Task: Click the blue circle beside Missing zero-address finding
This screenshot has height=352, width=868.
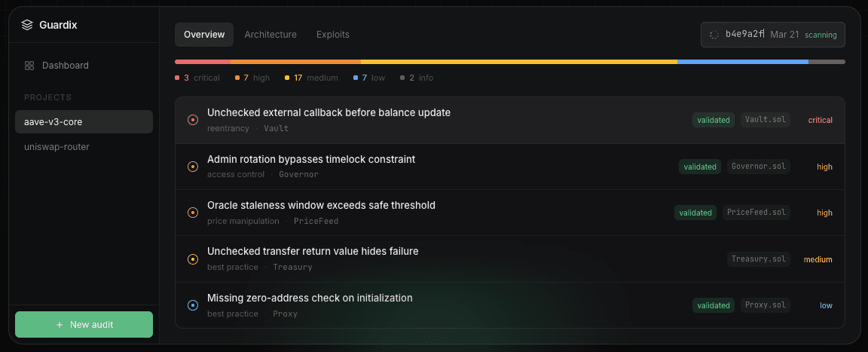Action: [x=192, y=305]
